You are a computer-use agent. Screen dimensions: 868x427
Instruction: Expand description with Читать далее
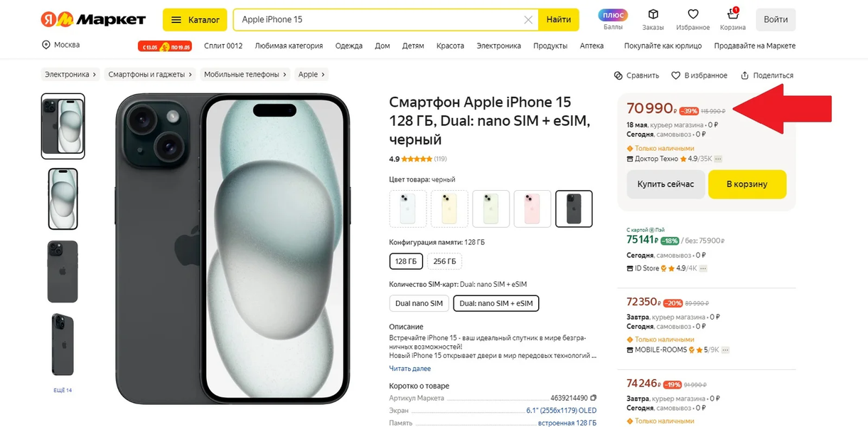409,369
